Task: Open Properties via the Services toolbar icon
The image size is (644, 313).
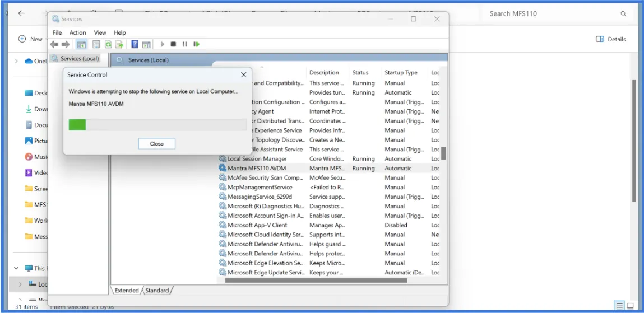Action: [x=96, y=44]
